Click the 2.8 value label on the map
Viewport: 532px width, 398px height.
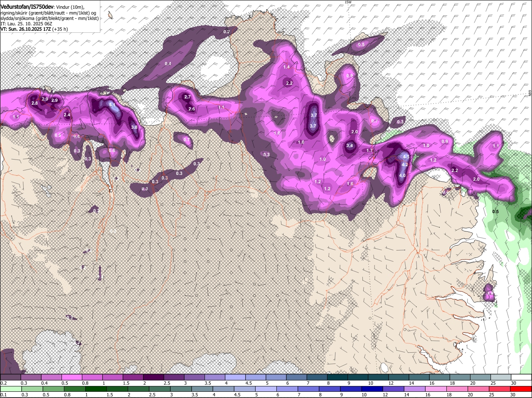click(x=34, y=103)
